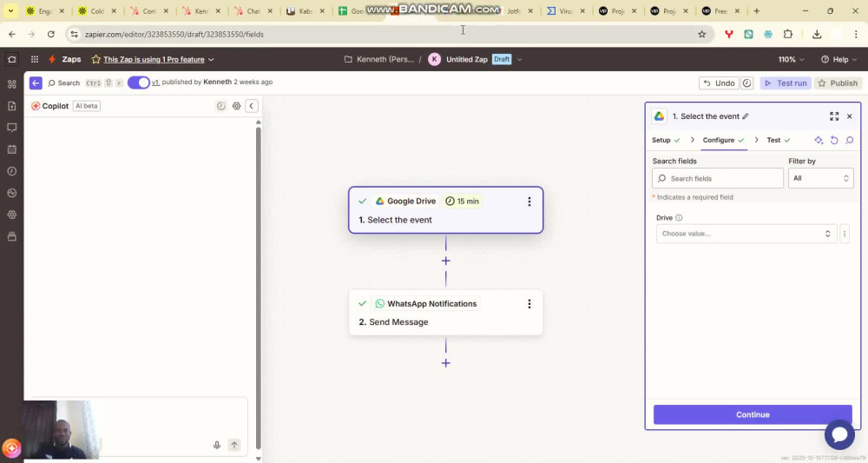Bookmark page star icon in address bar
This screenshot has width=868, height=463.
coord(702,35)
